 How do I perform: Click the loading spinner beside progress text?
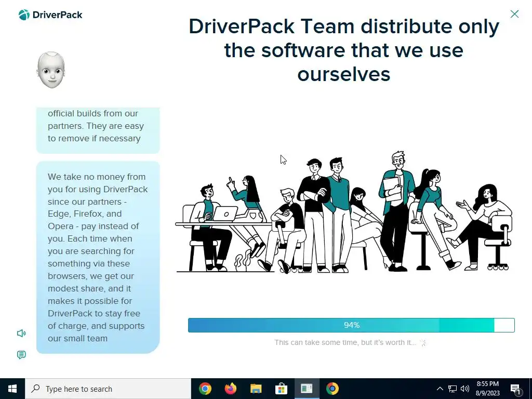(x=423, y=343)
